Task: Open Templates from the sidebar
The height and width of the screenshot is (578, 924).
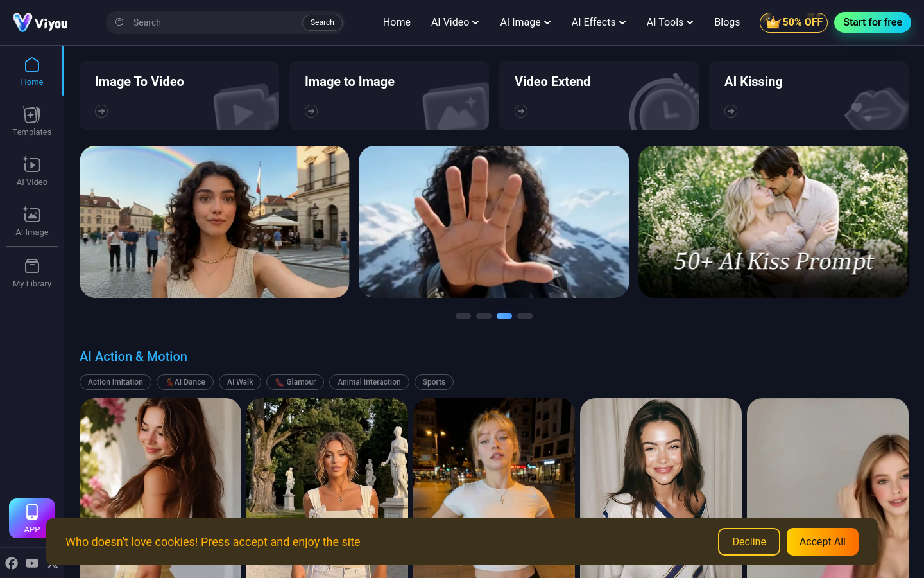Action: 31,121
